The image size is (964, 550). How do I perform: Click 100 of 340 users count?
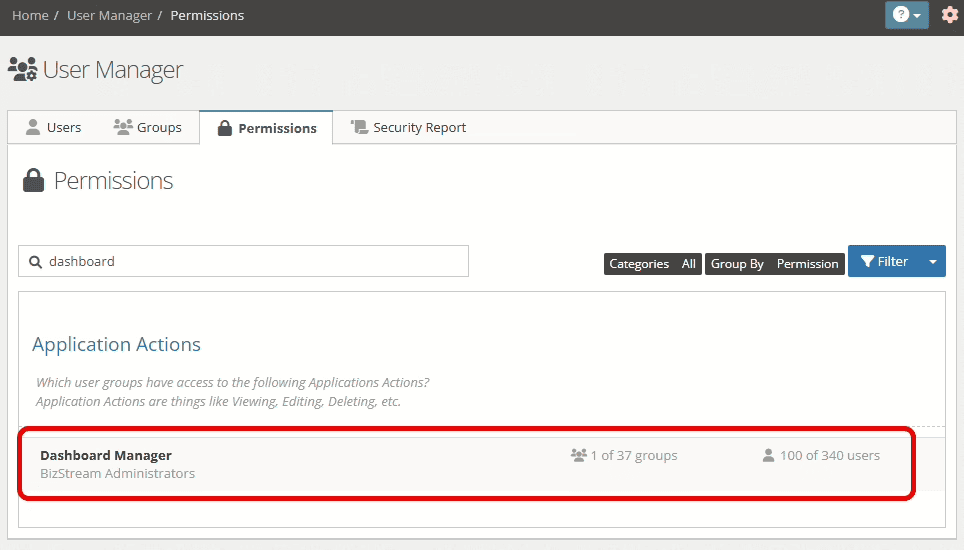click(x=830, y=455)
